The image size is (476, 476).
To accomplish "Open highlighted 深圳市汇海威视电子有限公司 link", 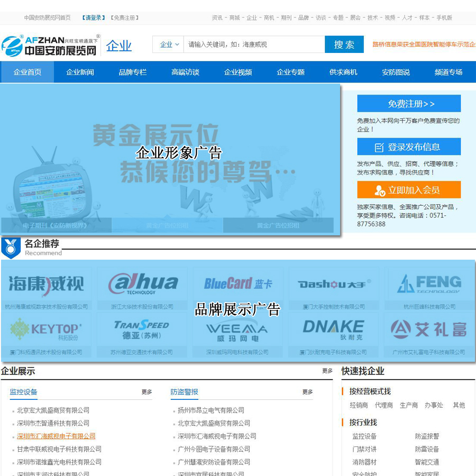I will (56, 436).
